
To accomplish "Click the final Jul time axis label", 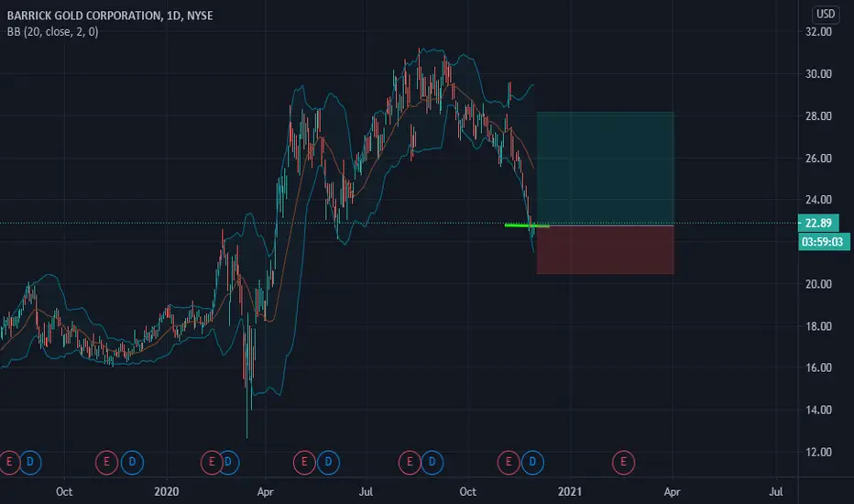I will pos(775,491).
